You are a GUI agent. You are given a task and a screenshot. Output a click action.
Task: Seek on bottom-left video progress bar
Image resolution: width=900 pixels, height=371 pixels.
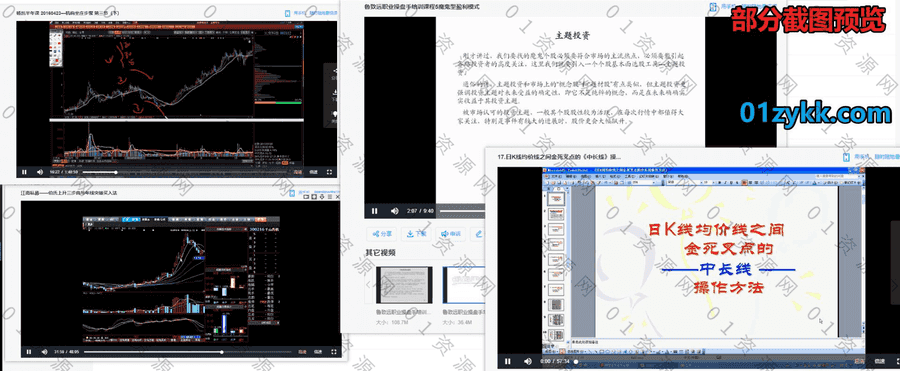pos(187,352)
